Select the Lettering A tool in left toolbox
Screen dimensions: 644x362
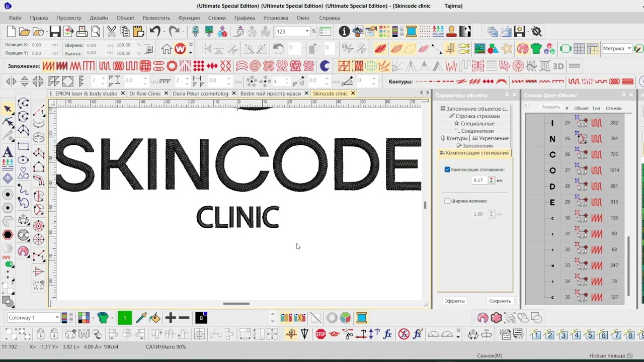pyautogui.click(x=8, y=152)
